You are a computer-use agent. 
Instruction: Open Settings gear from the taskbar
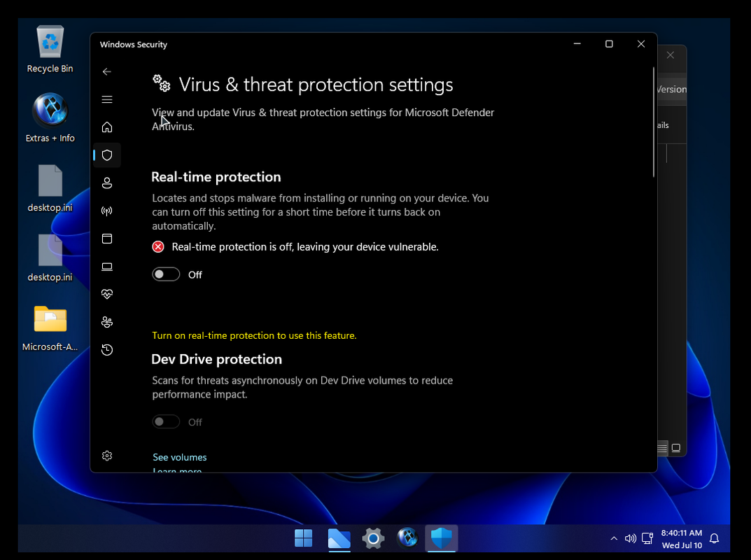[373, 538]
